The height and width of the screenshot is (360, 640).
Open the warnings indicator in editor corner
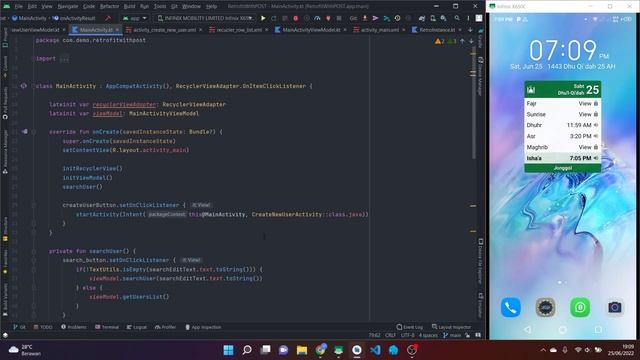(445, 41)
